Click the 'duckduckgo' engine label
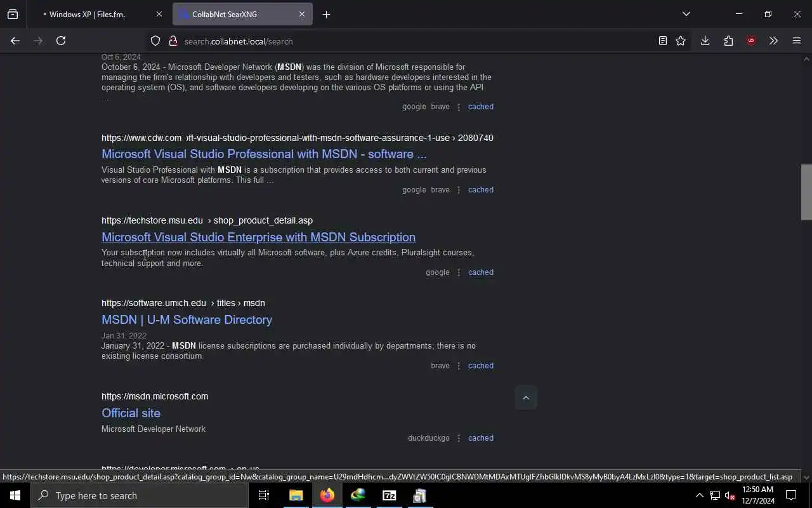812x508 pixels. pos(429,438)
